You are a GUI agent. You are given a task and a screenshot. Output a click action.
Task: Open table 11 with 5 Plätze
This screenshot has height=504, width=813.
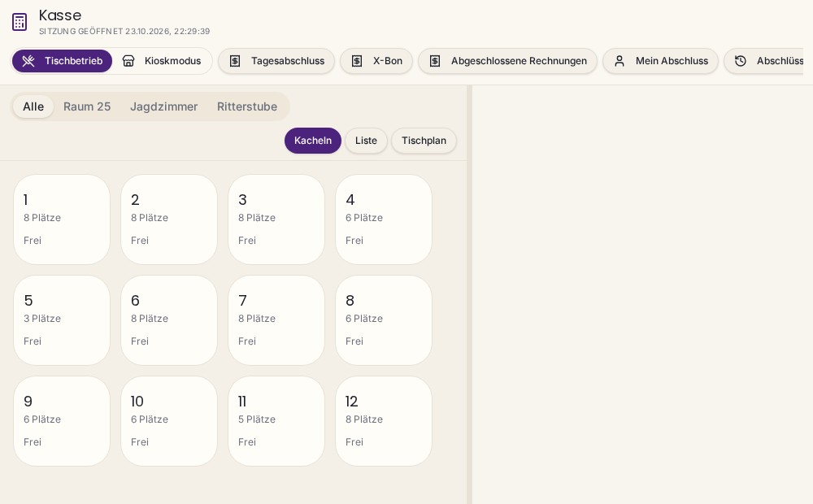click(x=276, y=421)
